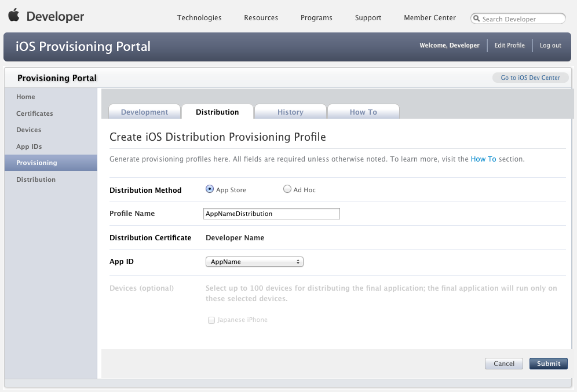The width and height of the screenshot is (577, 392).
Task: Click the Developer Name certificate text
Action: (x=235, y=237)
